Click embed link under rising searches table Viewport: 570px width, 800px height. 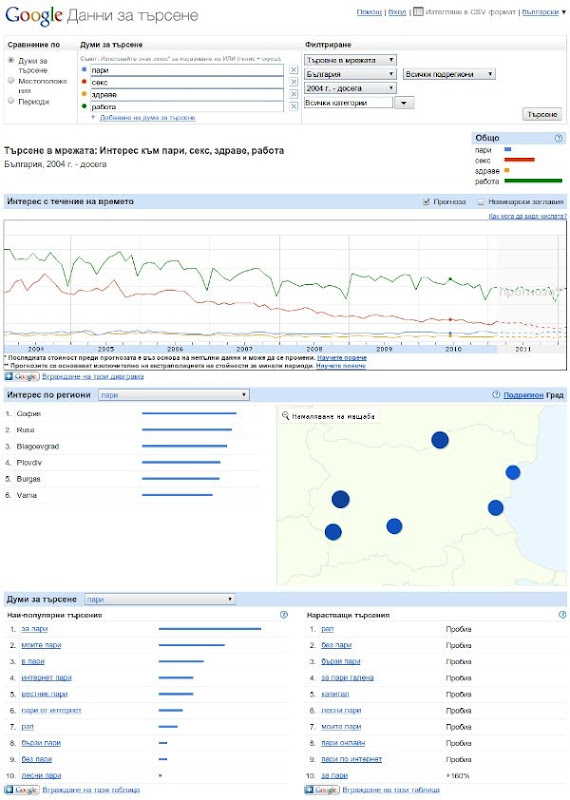point(391,790)
